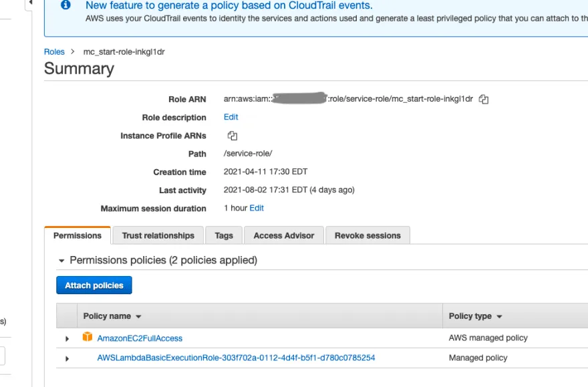Collapse the left sidebar arrow

pyautogui.click(x=30, y=3)
